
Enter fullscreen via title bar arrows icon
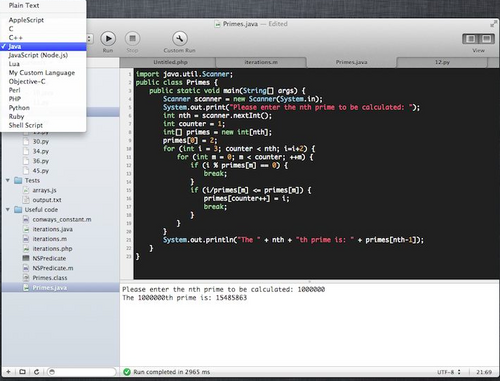coord(493,24)
